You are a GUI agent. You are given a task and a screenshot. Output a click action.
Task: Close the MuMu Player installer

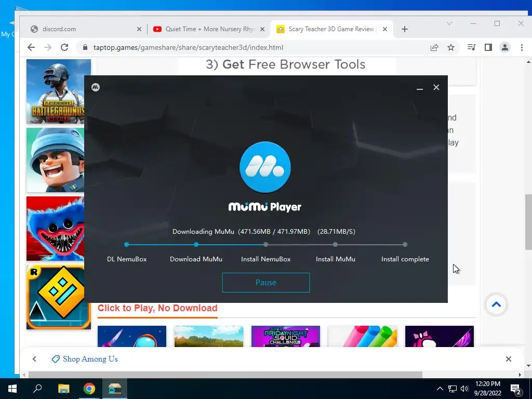tap(436, 87)
